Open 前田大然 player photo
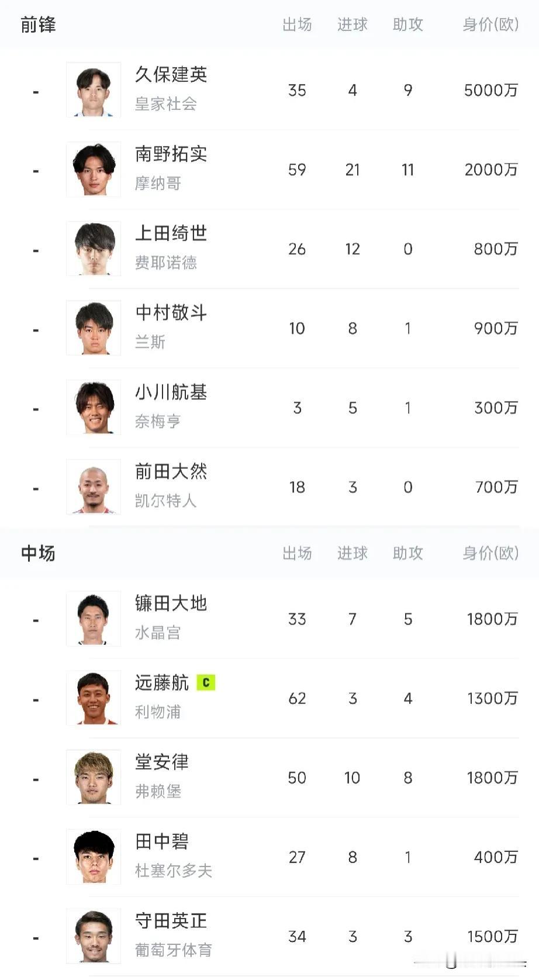The width and height of the screenshot is (539, 980). click(94, 487)
